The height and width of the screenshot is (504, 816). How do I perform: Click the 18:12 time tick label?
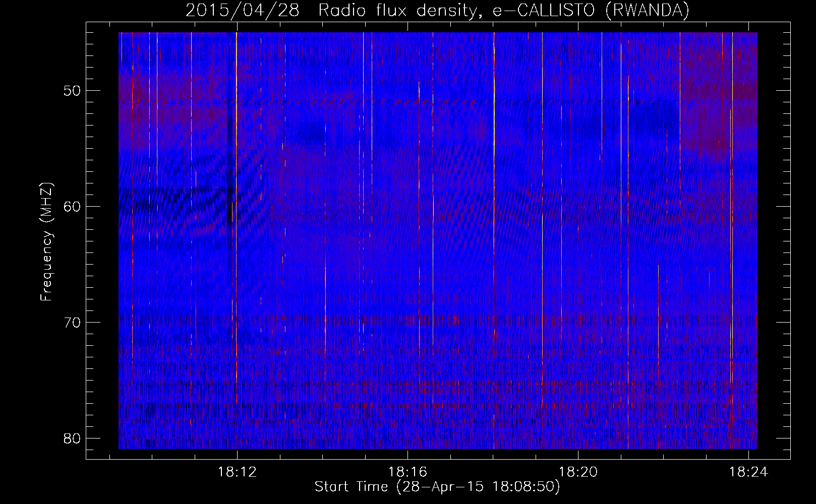[x=237, y=472]
